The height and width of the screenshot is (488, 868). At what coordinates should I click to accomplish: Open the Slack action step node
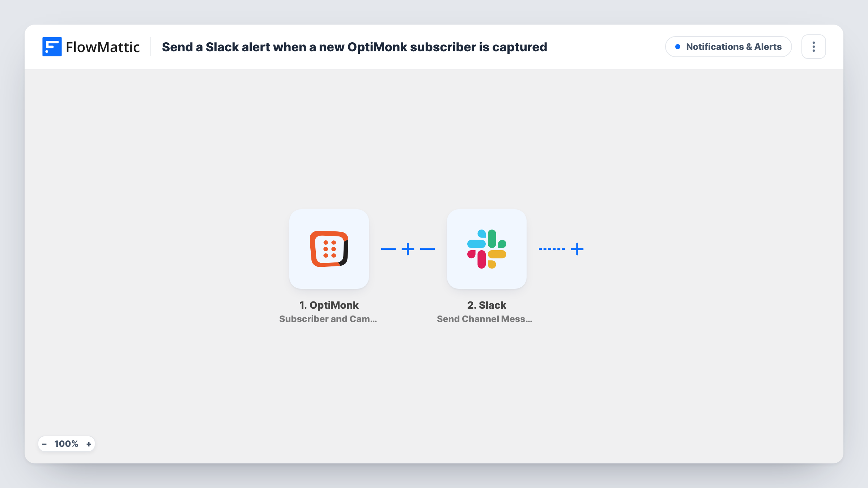coord(486,249)
